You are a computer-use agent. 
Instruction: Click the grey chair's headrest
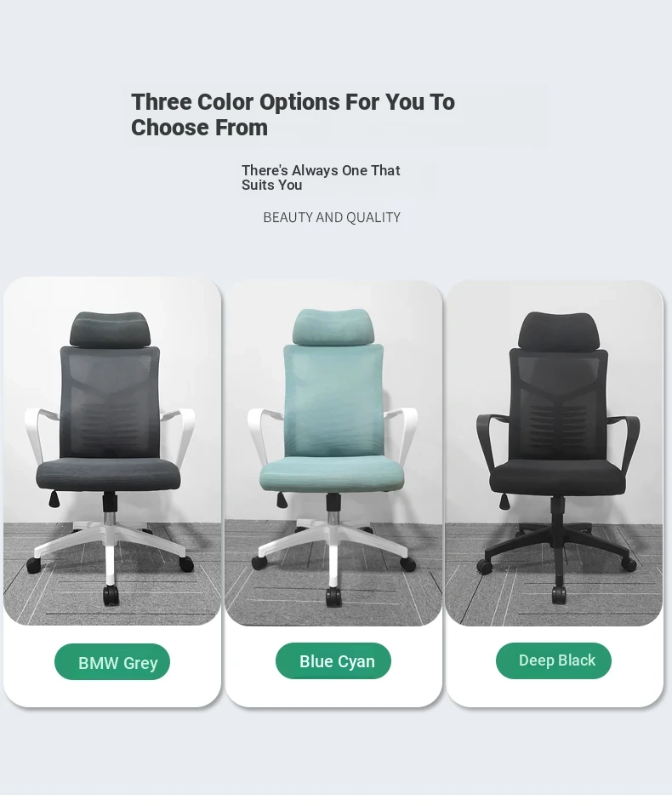tap(111, 329)
